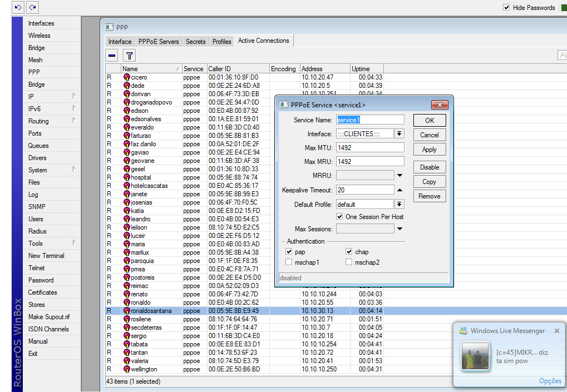Click the minus remove-connection icon

pyautogui.click(x=112, y=55)
